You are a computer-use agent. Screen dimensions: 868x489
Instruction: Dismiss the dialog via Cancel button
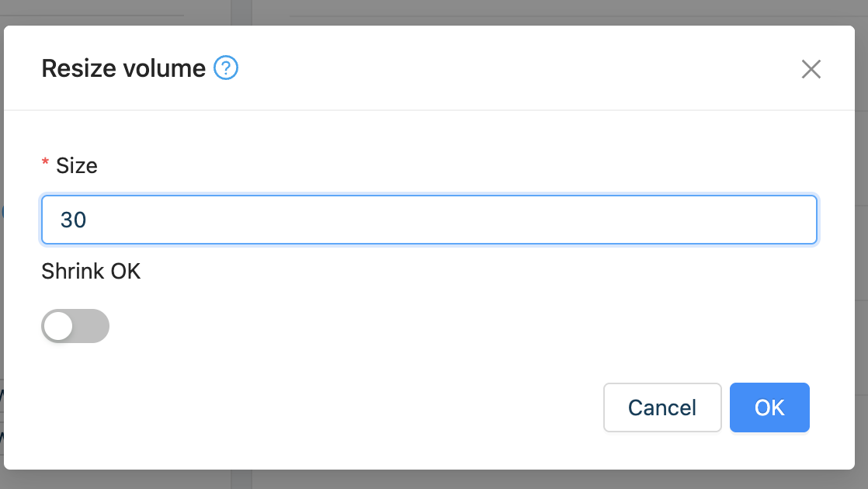coord(662,407)
